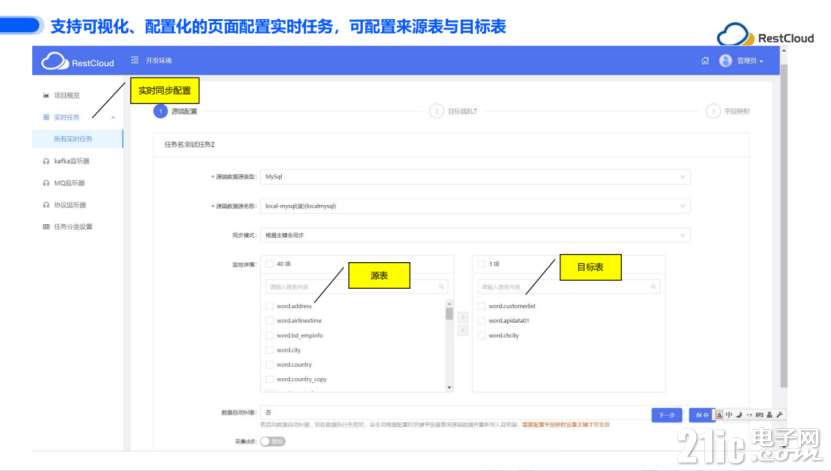Check the word.country_copy checkbox
Viewport: 831px width, 471px height.
point(270,379)
